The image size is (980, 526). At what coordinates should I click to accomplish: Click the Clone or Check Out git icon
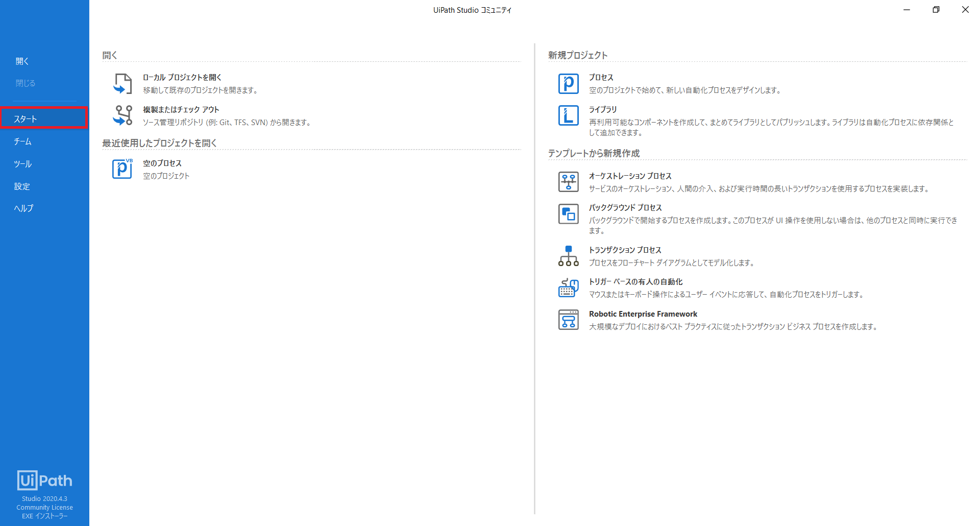122,115
